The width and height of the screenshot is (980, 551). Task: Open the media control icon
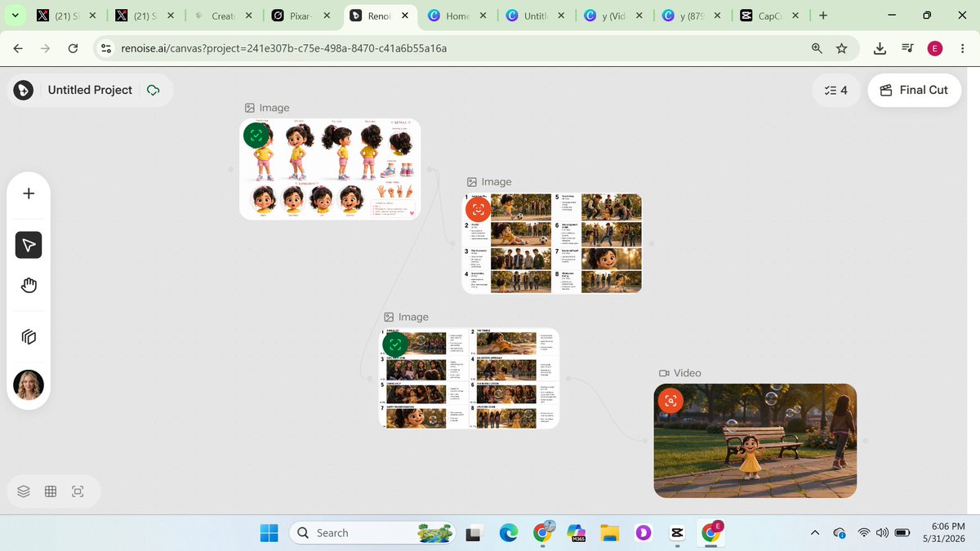(907, 48)
